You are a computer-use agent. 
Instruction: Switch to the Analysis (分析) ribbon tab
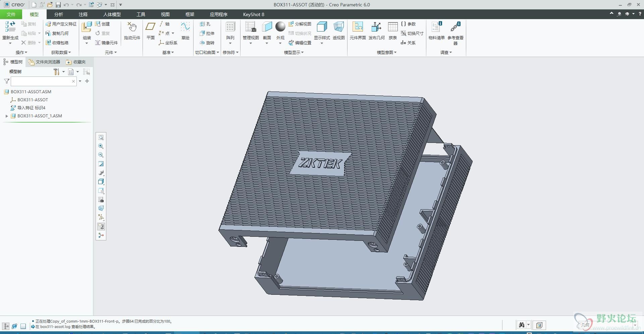(x=59, y=14)
